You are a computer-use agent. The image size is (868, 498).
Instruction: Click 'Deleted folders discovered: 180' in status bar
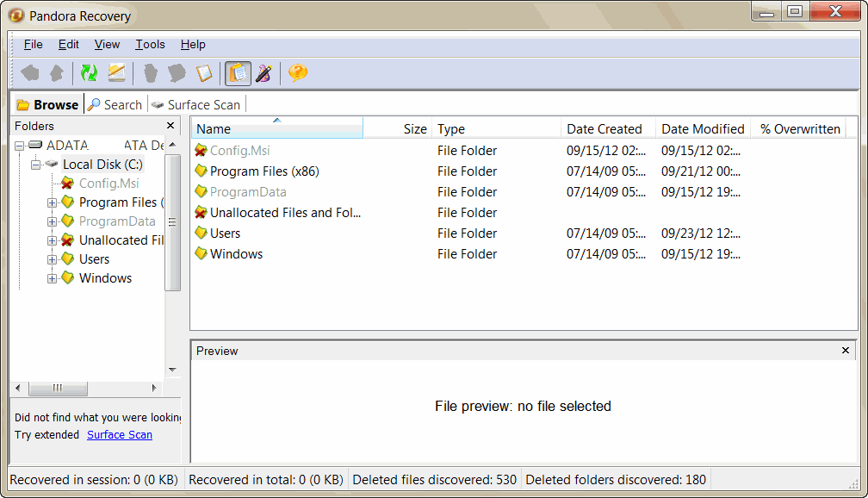click(616, 480)
